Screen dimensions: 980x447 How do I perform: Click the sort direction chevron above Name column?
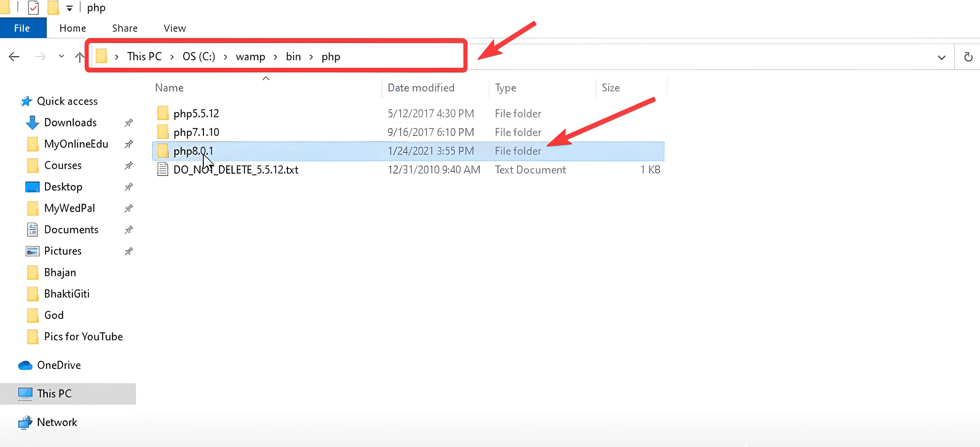click(x=266, y=78)
